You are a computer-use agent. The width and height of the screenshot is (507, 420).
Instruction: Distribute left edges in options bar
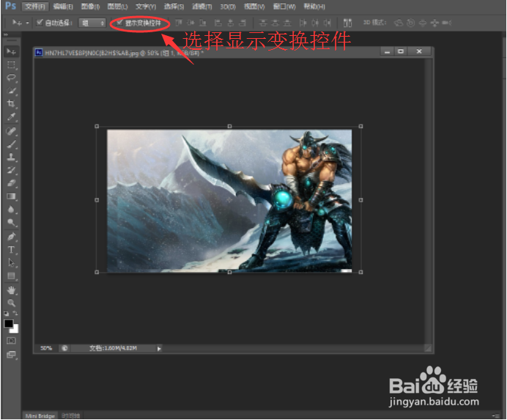(303, 23)
